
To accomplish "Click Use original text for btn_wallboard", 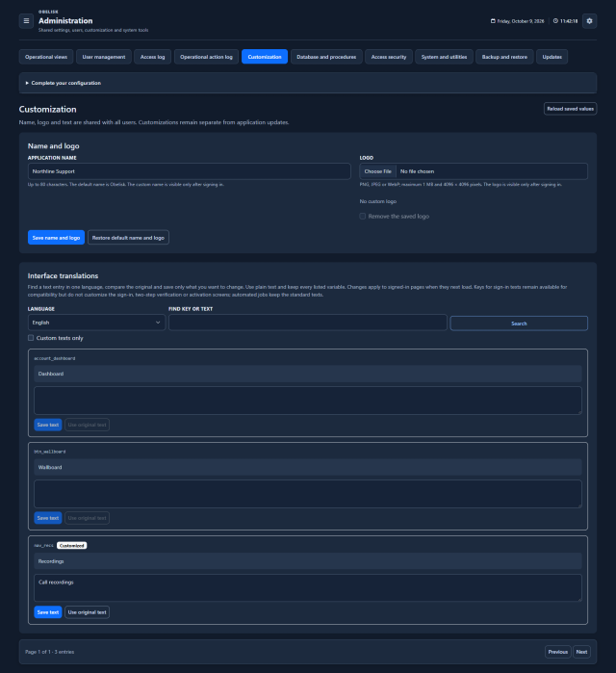I will click(87, 518).
